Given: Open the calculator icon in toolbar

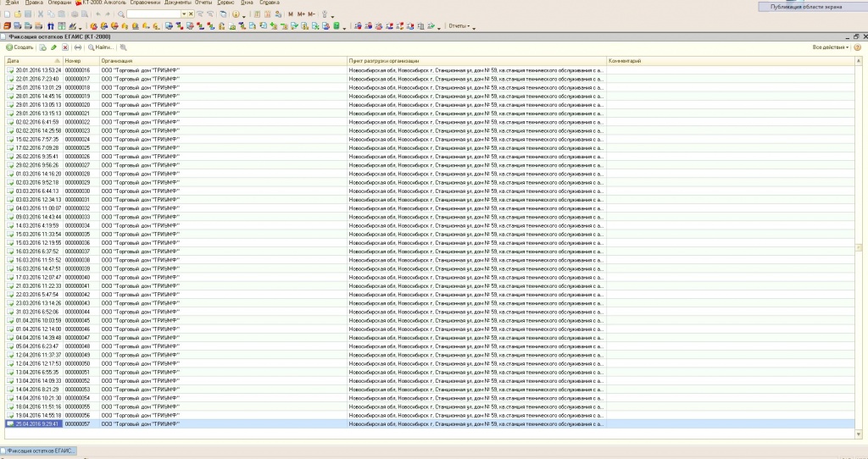Looking at the screenshot, I should coord(257,14).
